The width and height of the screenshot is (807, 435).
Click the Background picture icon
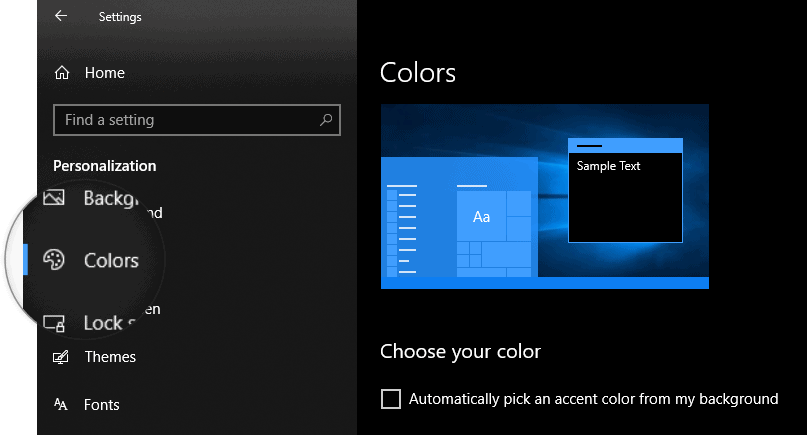[54, 198]
